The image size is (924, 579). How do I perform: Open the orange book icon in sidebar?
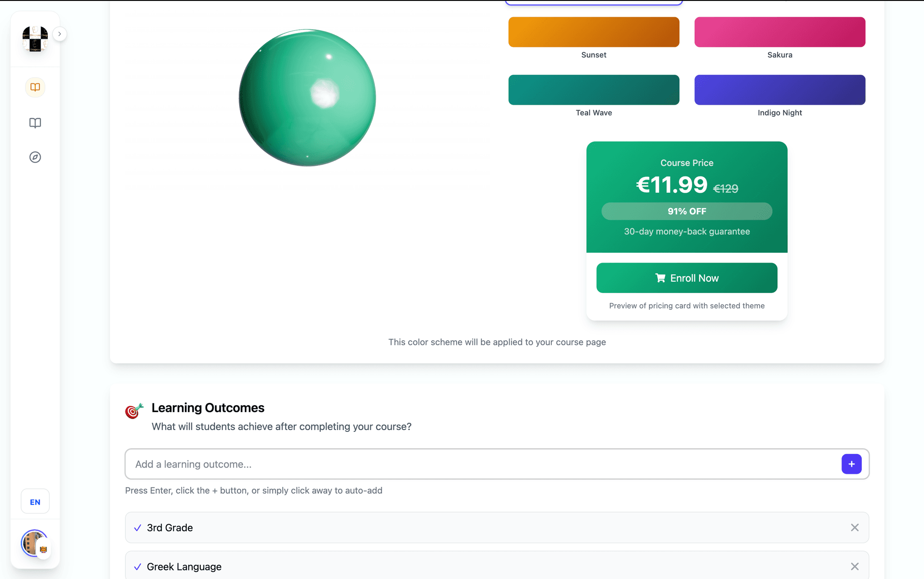click(x=35, y=87)
